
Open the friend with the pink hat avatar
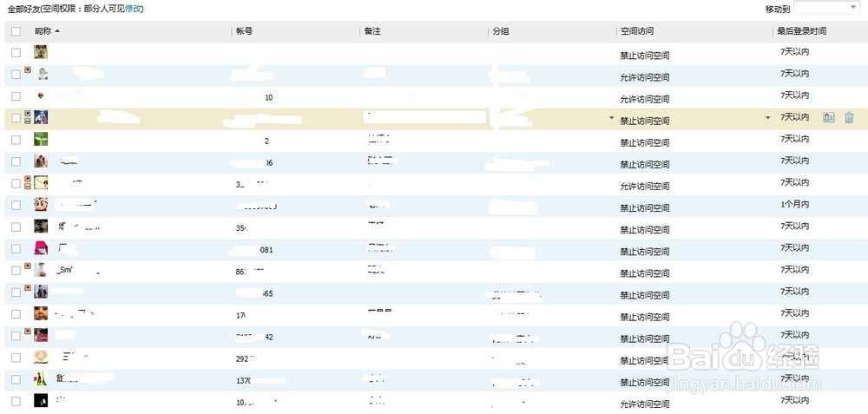click(x=41, y=248)
